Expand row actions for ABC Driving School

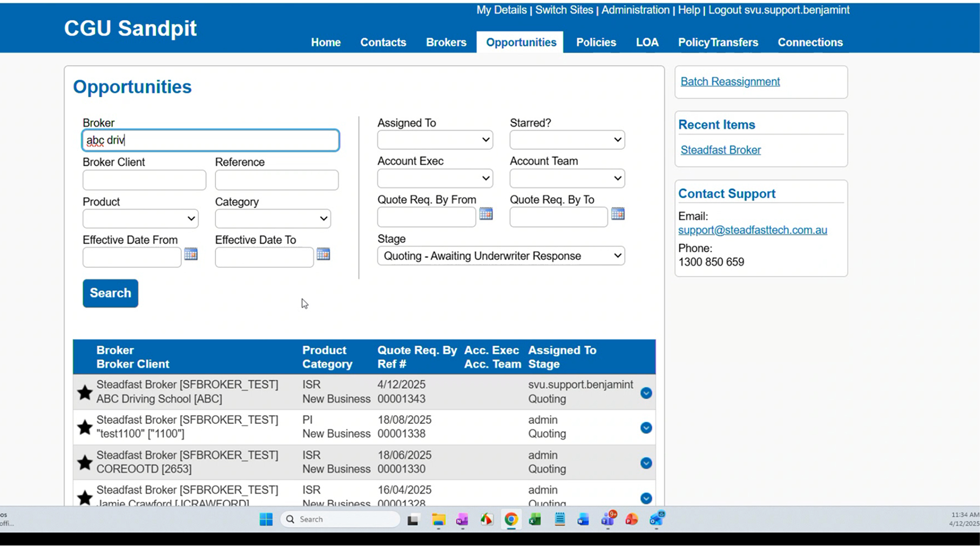(x=646, y=393)
